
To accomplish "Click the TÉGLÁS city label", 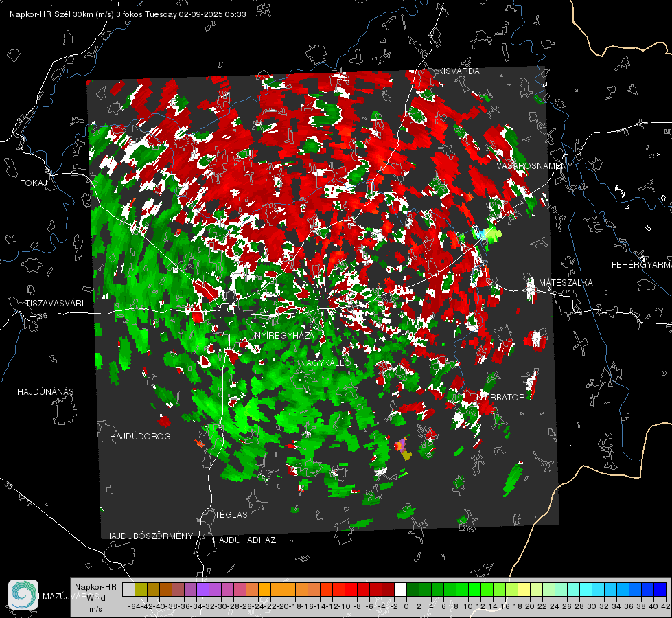I will (231, 514).
